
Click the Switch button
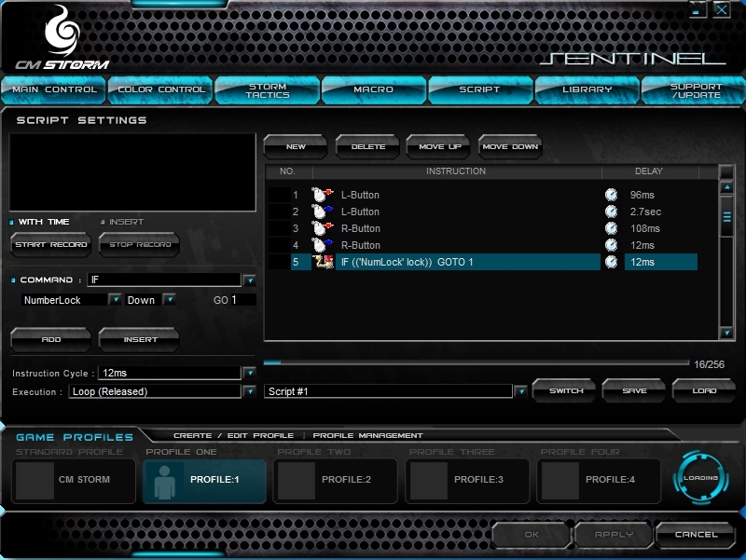[x=566, y=390]
